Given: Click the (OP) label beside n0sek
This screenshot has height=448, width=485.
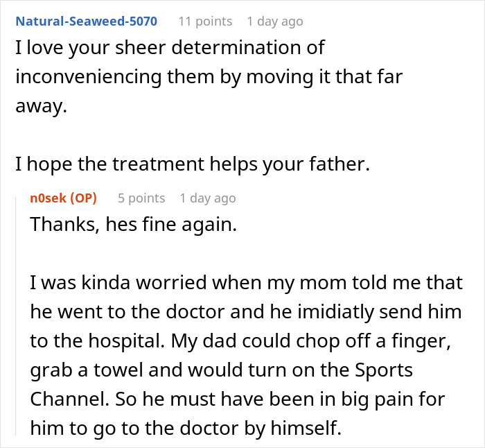Looking at the screenshot, I should click(82, 198).
